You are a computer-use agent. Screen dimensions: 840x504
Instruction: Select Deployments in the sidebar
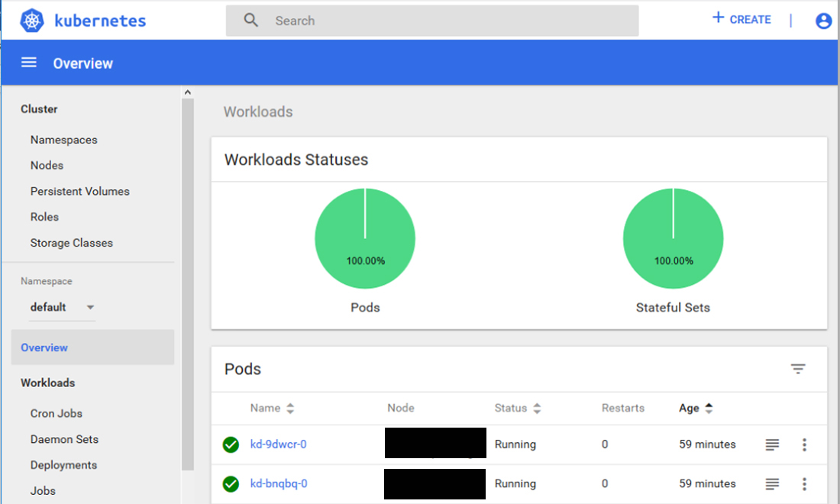coord(63,464)
